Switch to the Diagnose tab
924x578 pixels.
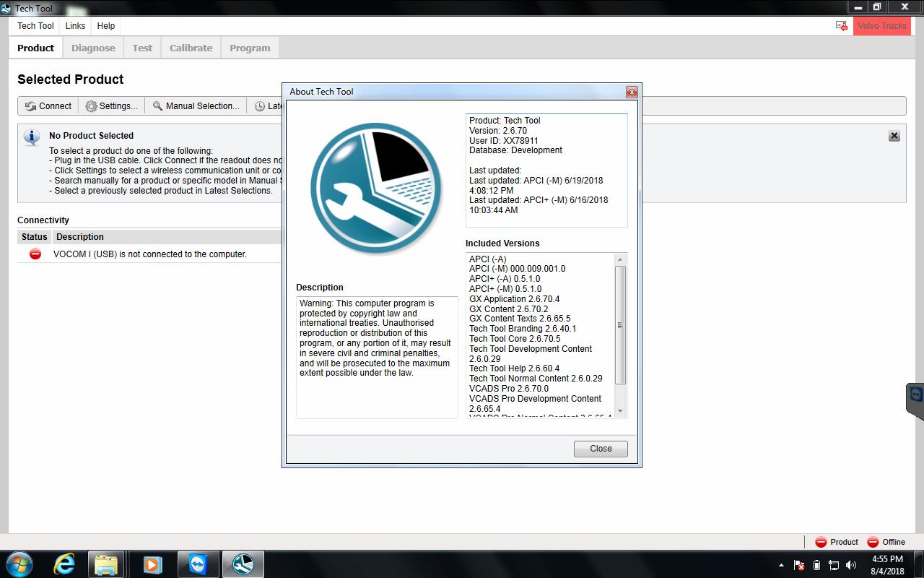tap(93, 48)
